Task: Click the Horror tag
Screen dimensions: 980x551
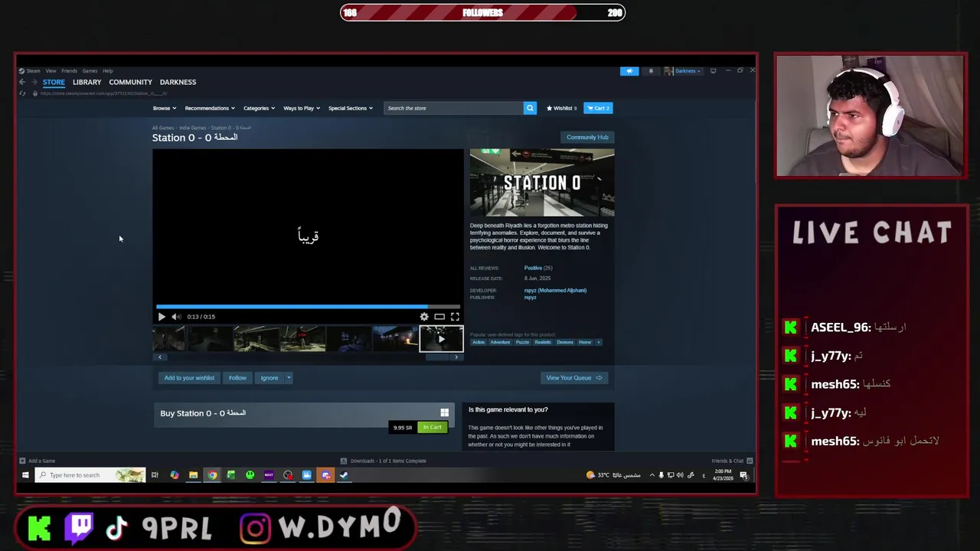Action: point(585,342)
